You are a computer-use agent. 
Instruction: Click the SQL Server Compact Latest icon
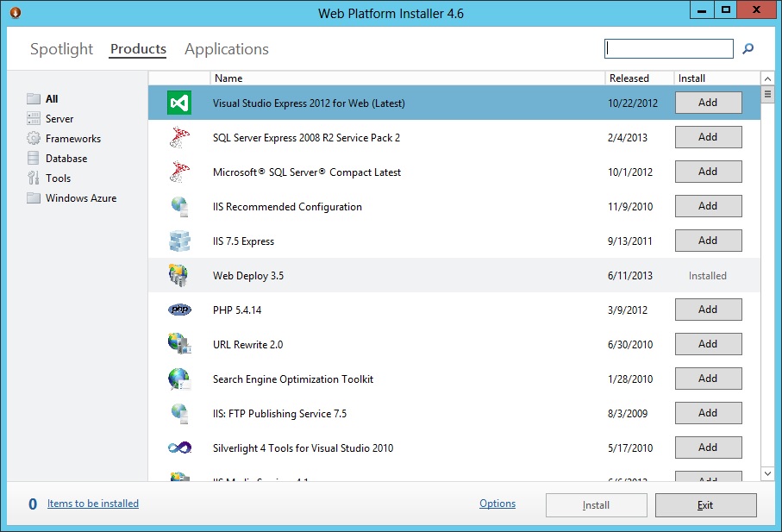pyautogui.click(x=179, y=172)
